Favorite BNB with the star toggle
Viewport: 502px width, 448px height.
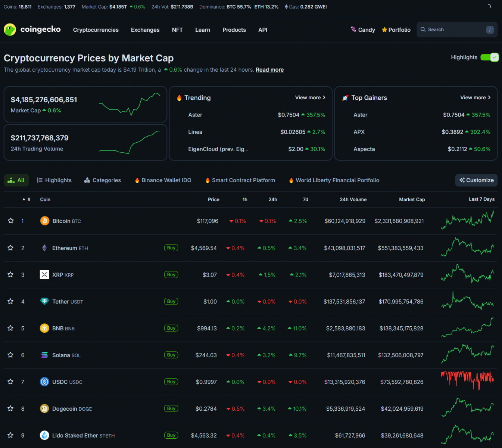pyautogui.click(x=11, y=328)
